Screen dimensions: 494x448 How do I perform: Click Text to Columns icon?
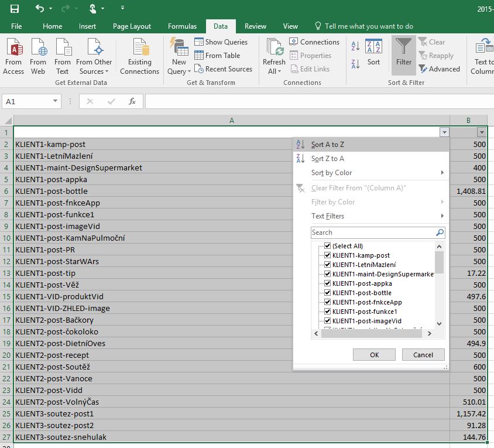coord(485,46)
